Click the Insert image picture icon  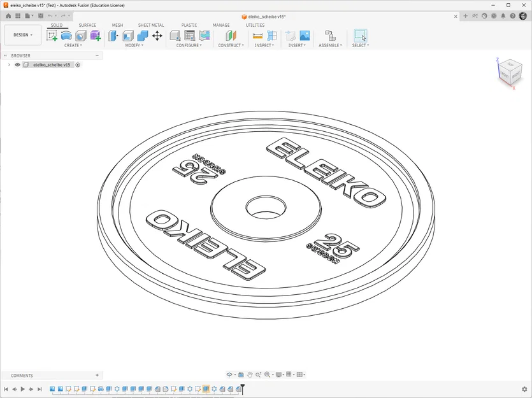(305, 36)
